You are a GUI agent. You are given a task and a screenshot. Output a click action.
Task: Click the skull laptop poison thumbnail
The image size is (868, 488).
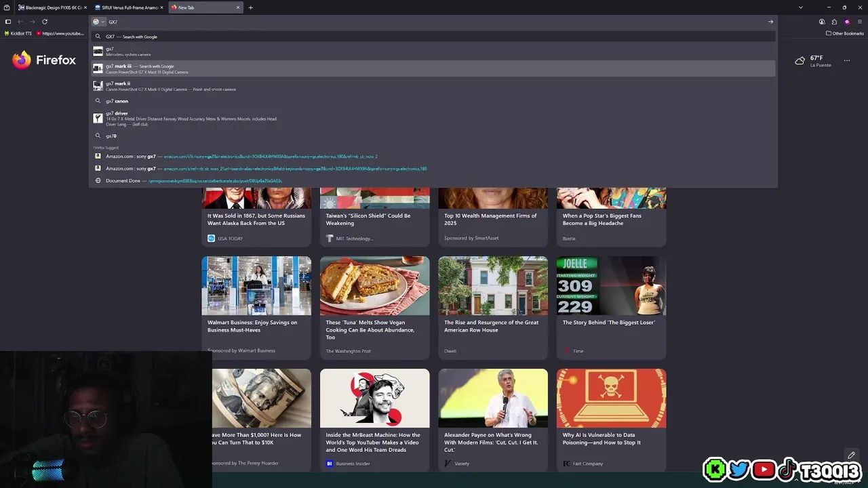tap(612, 398)
